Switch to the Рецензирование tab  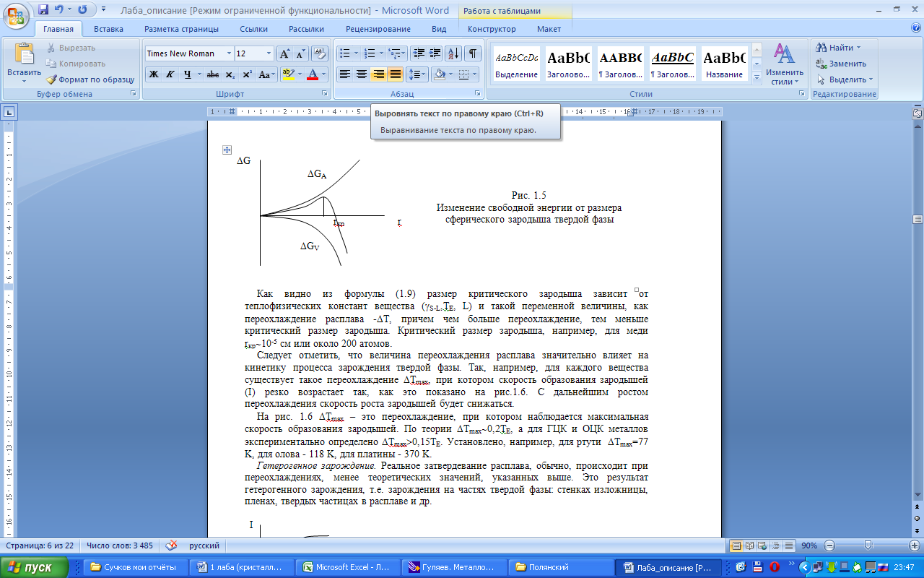[x=378, y=29]
